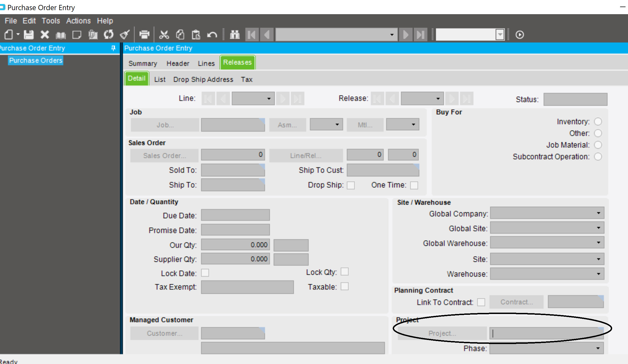Image resolution: width=628 pixels, height=364 pixels.
Task: Check the Lock Date checkbox
Action: pos(205,273)
